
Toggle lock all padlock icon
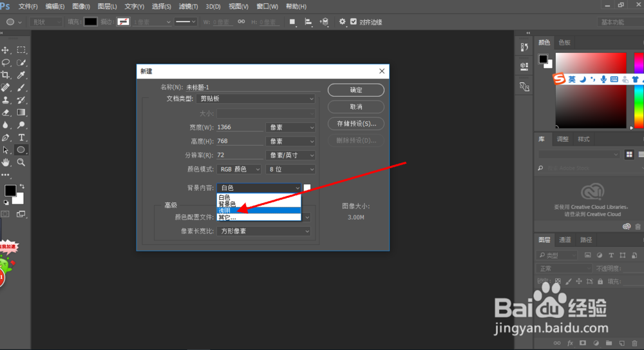pyautogui.click(x=600, y=281)
